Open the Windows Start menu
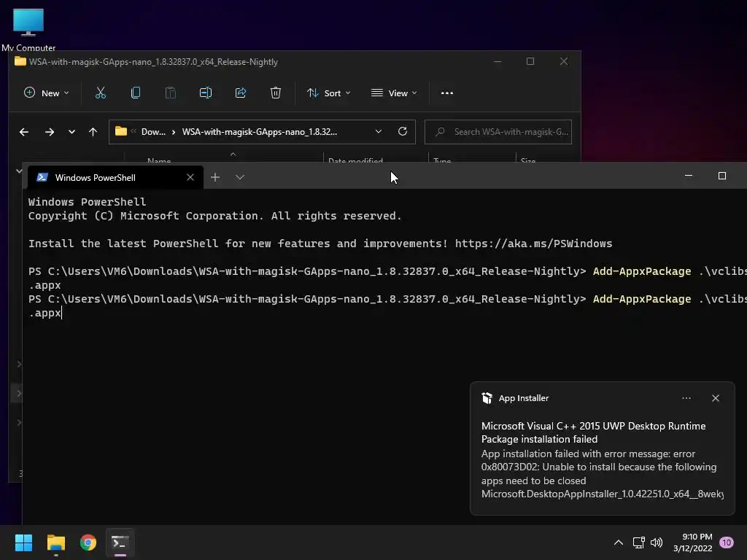Image resolution: width=747 pixels, height=560 pixels. click(x=23, y=542)
